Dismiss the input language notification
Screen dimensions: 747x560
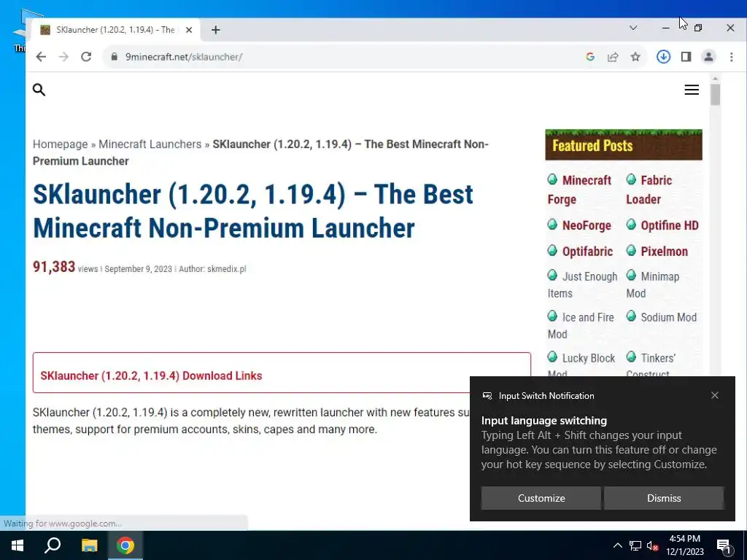664,498
